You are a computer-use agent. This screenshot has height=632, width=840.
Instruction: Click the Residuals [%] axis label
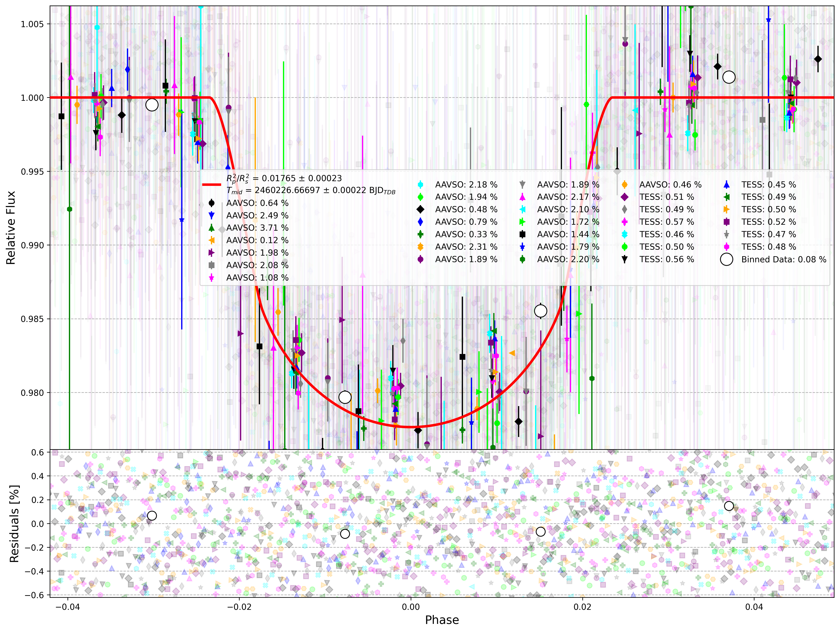(14, 524)
